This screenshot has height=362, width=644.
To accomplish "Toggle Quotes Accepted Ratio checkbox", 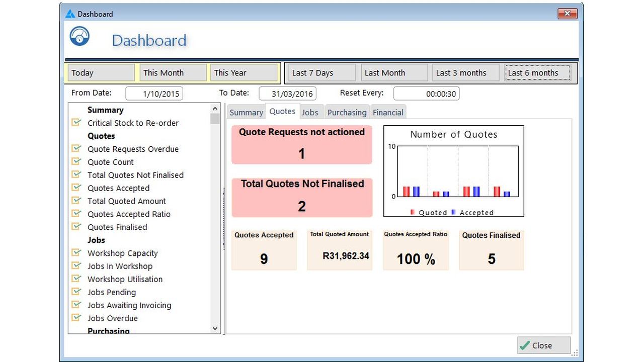I will 76,214.
